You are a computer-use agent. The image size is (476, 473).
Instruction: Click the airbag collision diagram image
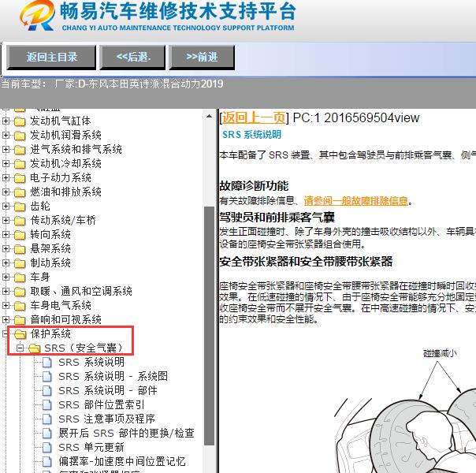click(405, 410)
